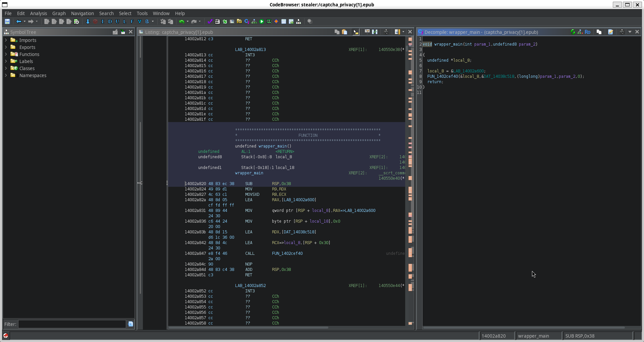Viewport: 644px width, 342px height.
Task: Click the Symbol Tree Filter text field
Action: click(x=72, y=324)
